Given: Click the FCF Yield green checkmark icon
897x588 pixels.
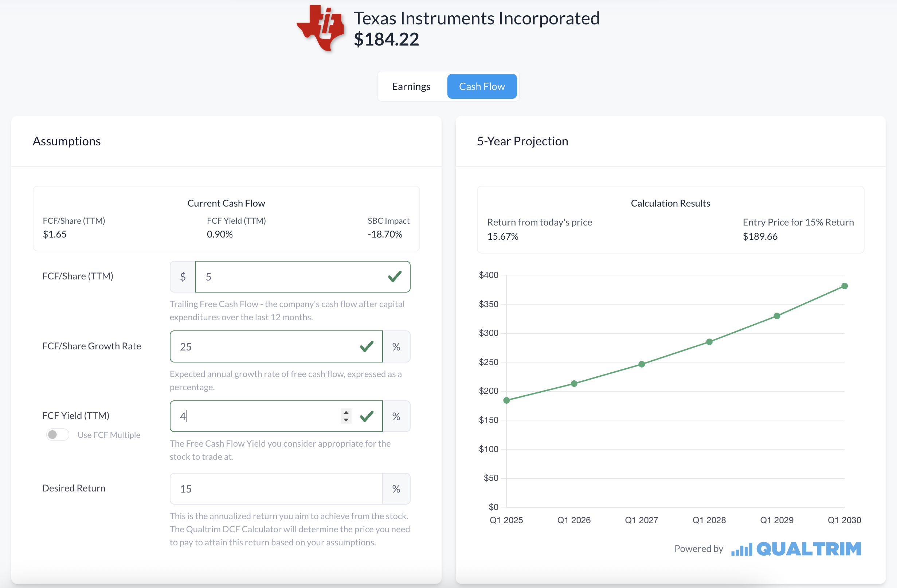Looking at the screenshot, I should point(367,416).
